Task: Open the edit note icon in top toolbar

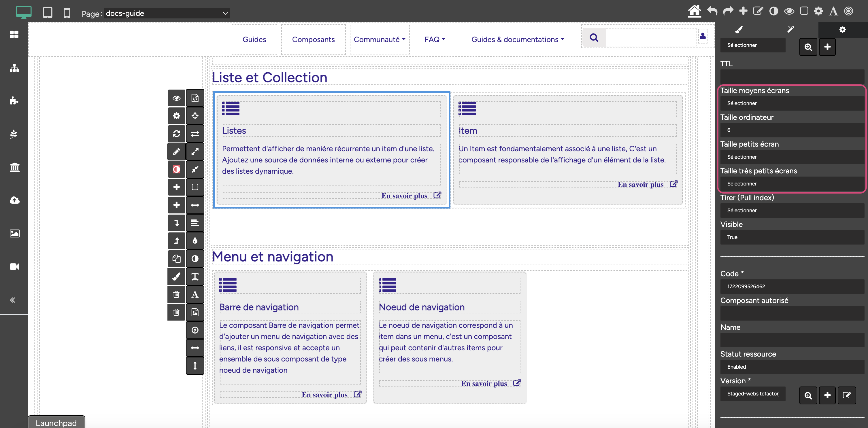Action: coord(758,11)
